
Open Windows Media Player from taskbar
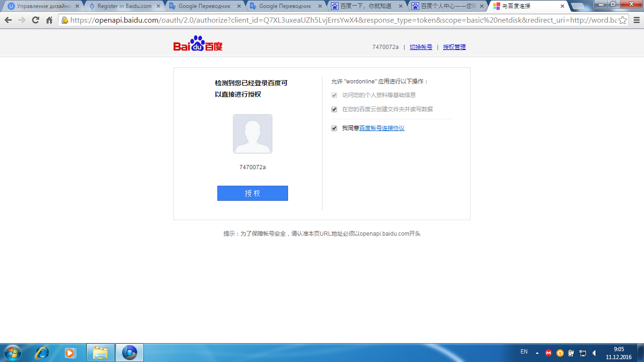pyautogui.click(x=70, y=353)
